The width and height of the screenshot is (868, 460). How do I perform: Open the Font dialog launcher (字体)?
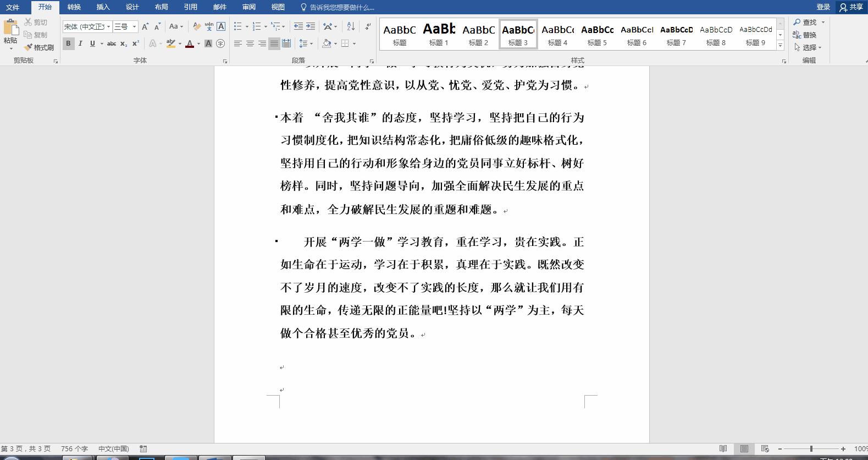(x=225, y=61)
